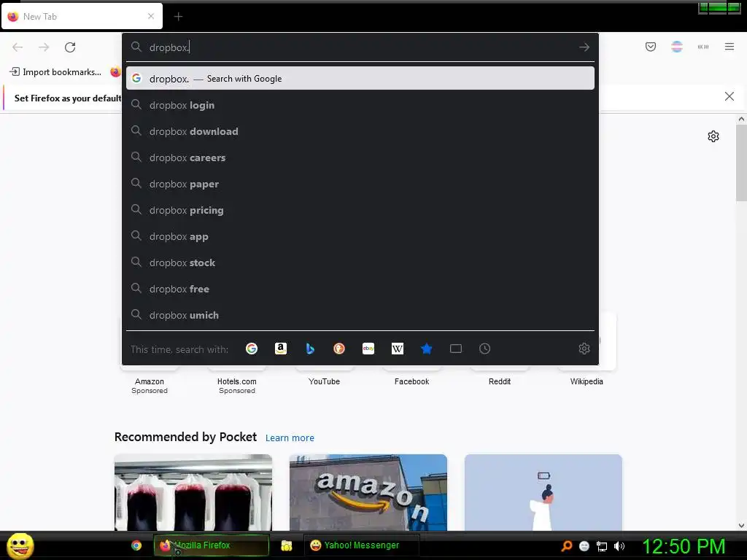Click the network tray icon
747x560 pixels.
point(602,546)
